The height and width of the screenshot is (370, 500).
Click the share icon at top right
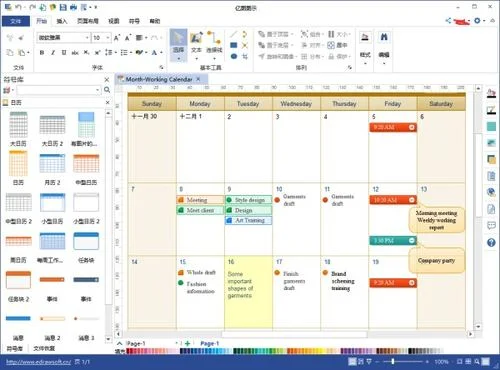(448, 21)
